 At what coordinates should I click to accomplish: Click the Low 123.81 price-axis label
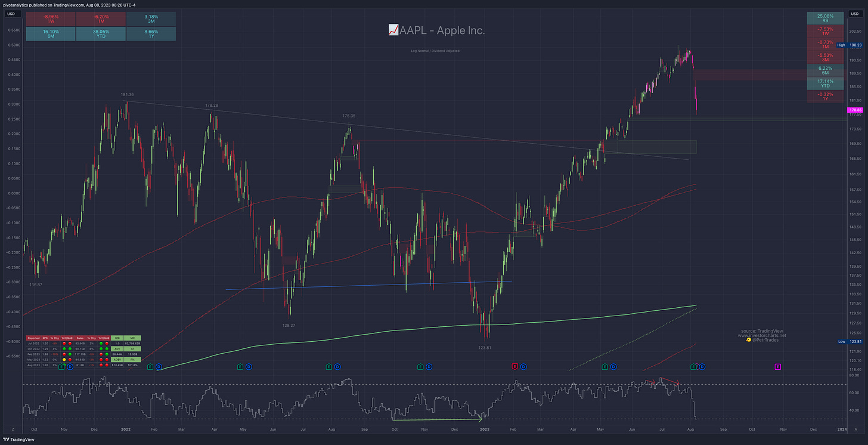point(850,341)
